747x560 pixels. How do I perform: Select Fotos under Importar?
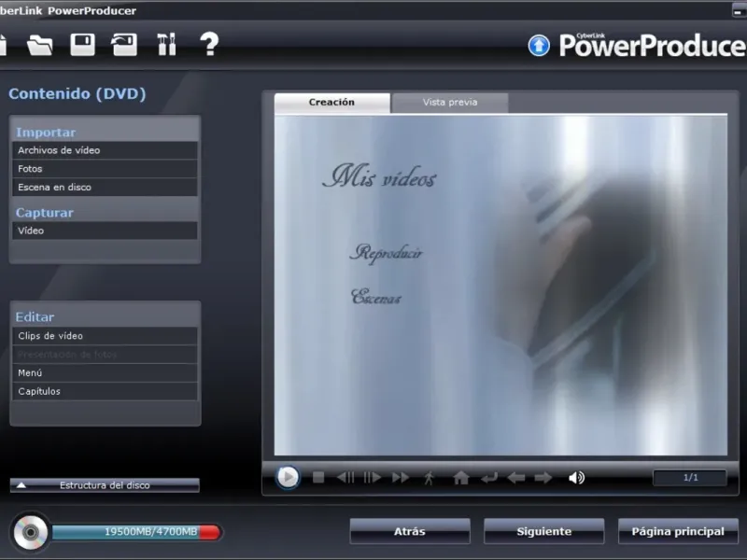click(x=105, y=169)
